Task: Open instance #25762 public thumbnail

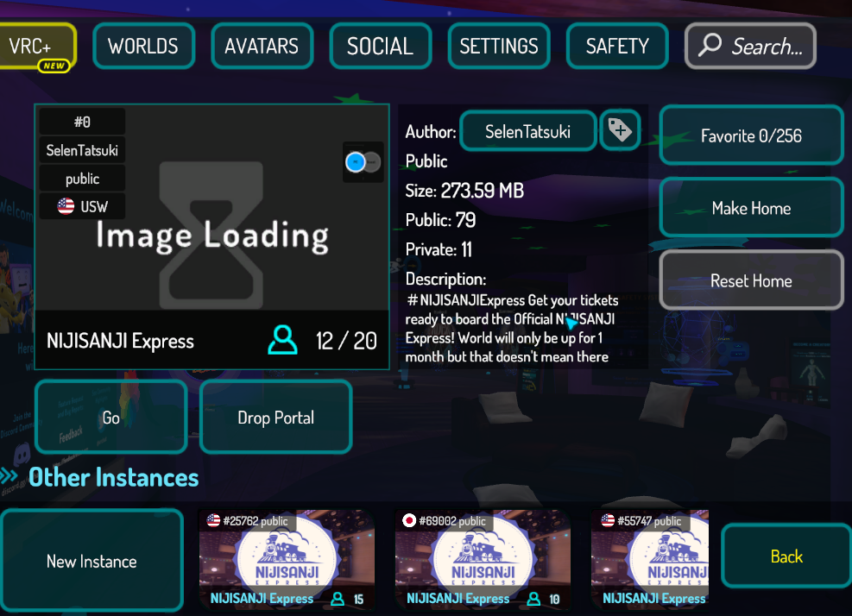Action: 287,560
